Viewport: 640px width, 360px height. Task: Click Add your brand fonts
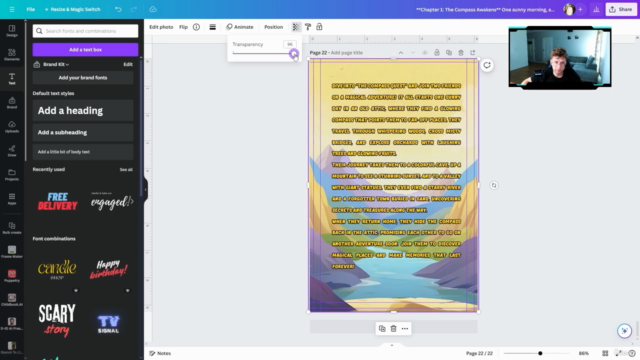coord(83,78)
